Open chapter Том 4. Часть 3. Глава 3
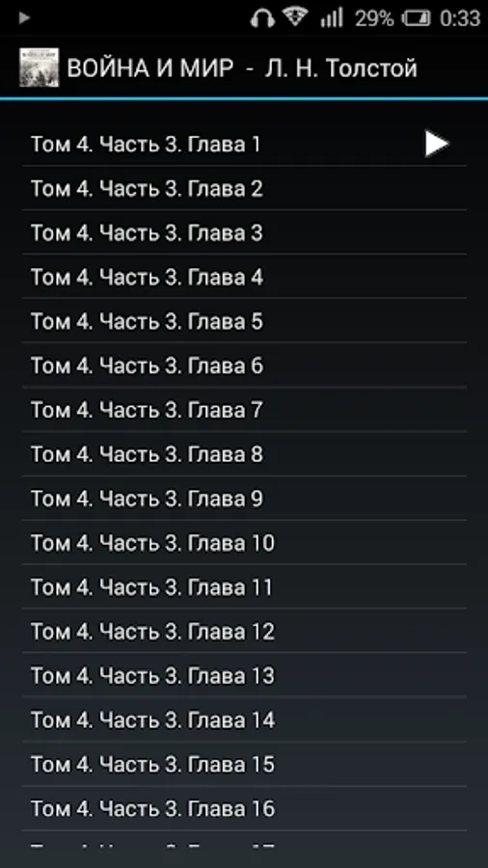The height and width of the screenshot is (868, 488). [x=244, y=232]
